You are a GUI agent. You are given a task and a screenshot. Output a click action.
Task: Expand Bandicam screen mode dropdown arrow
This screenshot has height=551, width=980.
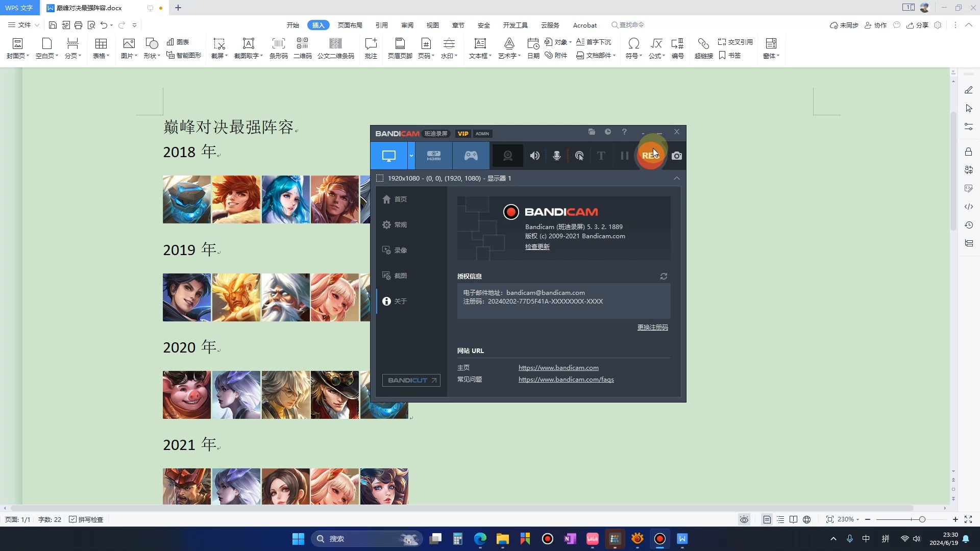(411, 156)
